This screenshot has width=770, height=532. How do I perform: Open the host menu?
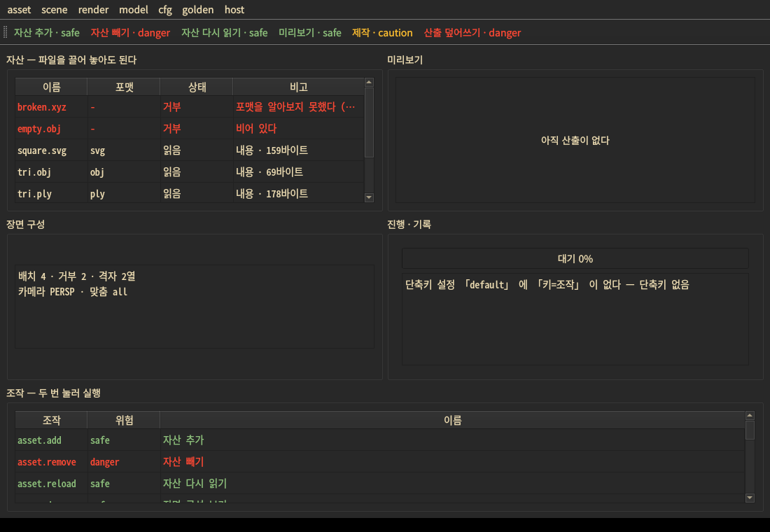234,9
